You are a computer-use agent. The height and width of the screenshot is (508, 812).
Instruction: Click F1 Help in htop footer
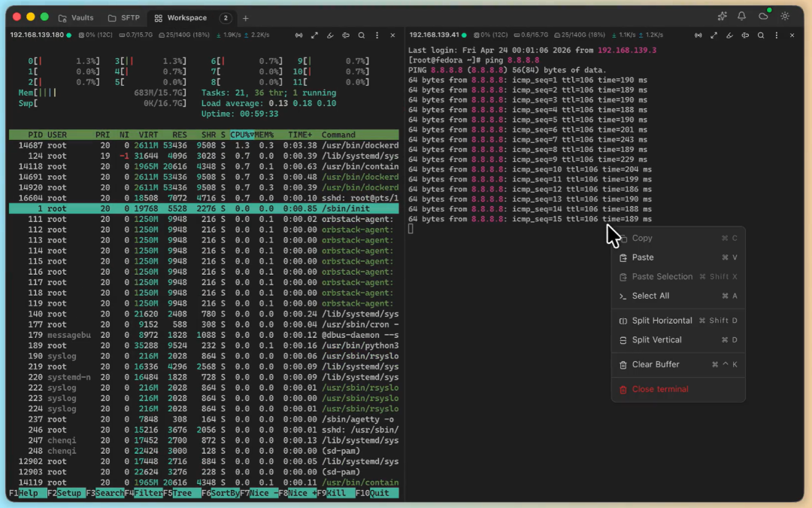(x=28, y=493)
